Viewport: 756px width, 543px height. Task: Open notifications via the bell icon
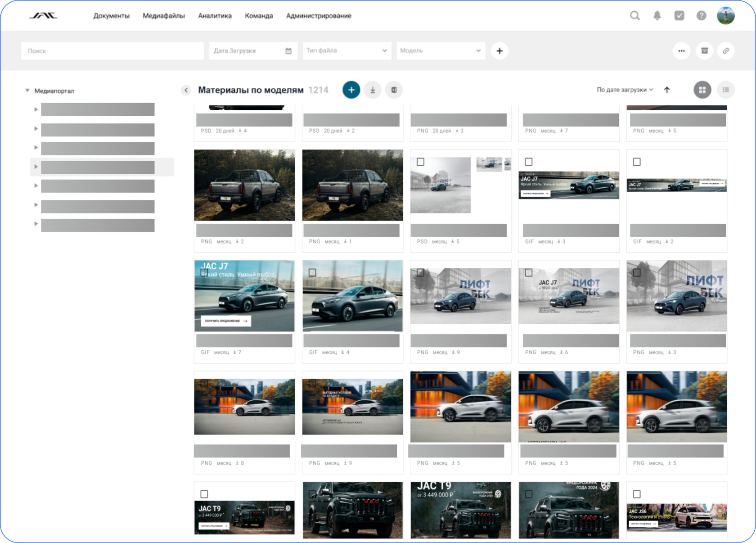coord(657,16)
